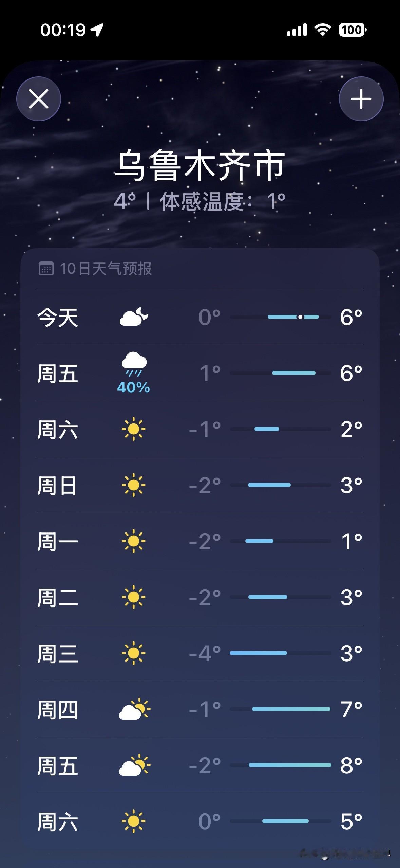400x868 pixels.
Task: Tap the 8° high temperature for 周五
Action: click(x=351, y=765)
